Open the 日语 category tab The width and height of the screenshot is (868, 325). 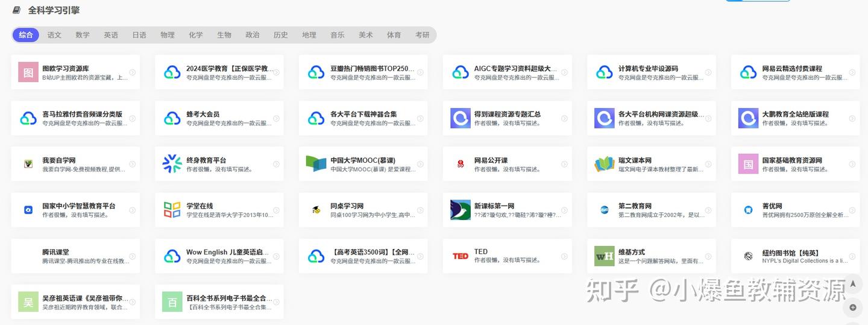139,35
